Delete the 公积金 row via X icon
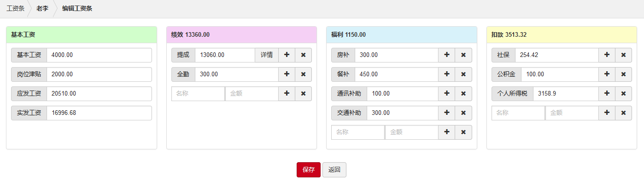The image size is (644, 193). pyautogui.click(x=623, y=74)
